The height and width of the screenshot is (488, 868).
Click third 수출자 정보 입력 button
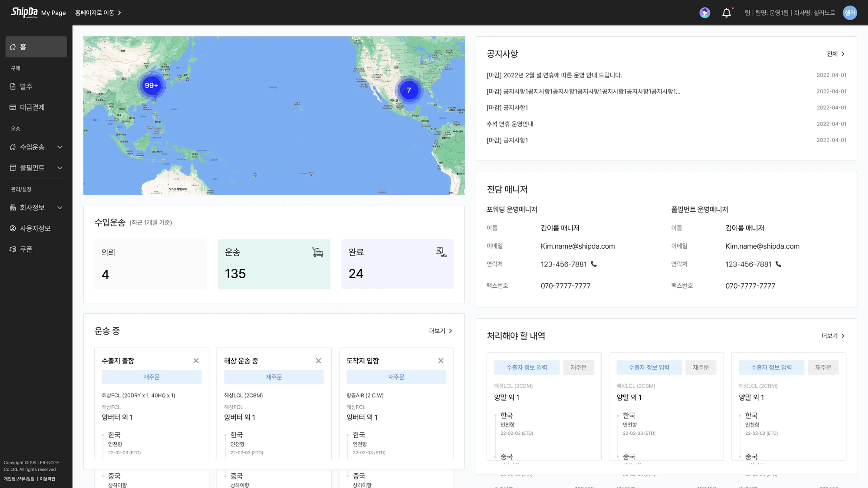pyautogui.click(x=771, y=367)
